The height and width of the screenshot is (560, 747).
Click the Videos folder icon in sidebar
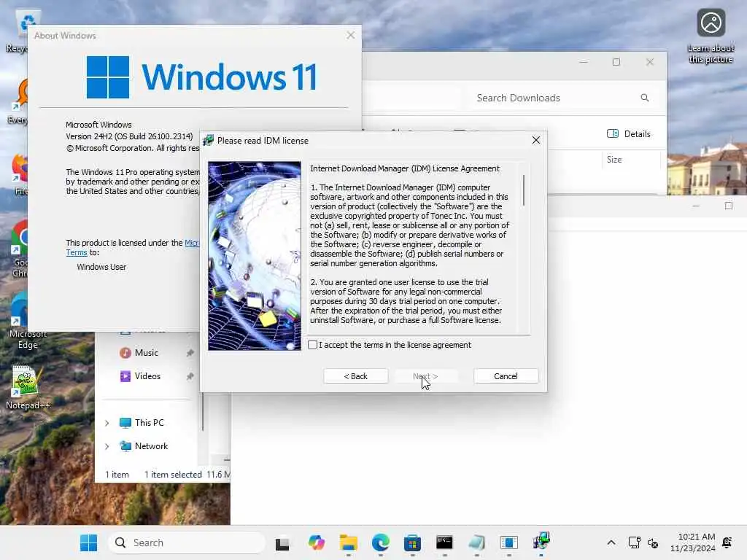coord(125,376)
